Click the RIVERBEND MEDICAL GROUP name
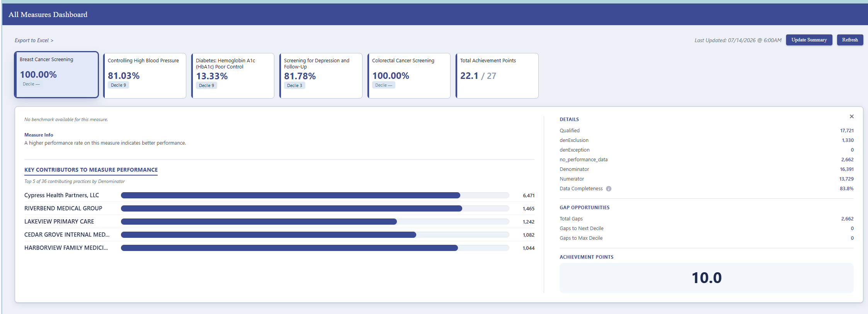 pos(63,208)
